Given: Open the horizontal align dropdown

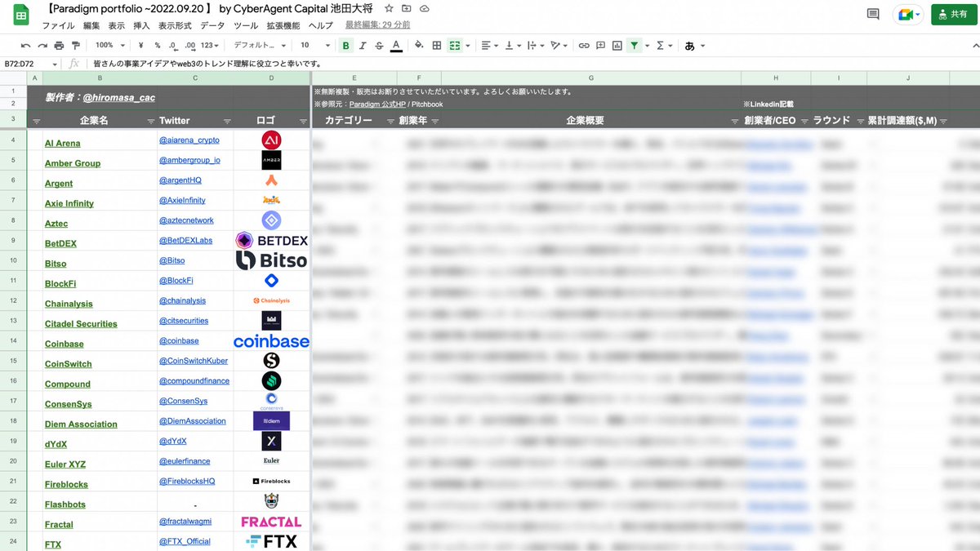Looking at the screenshot, I should (489, 46).
